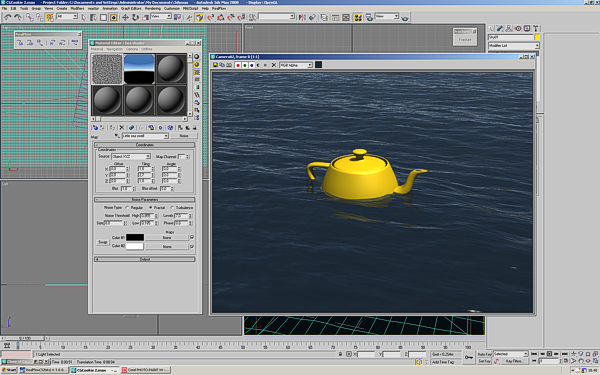Image resolution: width=600 pixels, height=375 pixels.
Task: Open the Utilities hammer panel tab
Action: click(x=536, y=28)
